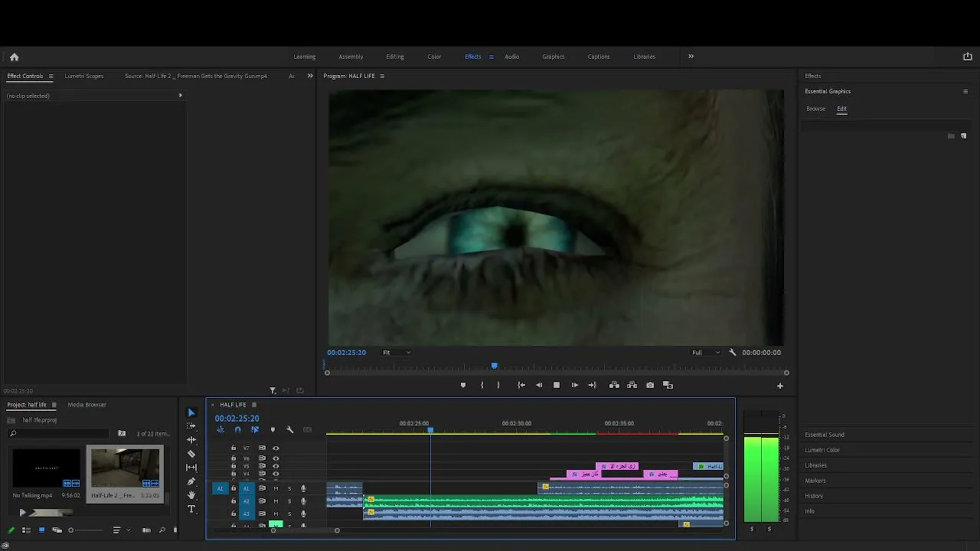Open the Fit zoom level dropdown

tap(397, 353)
